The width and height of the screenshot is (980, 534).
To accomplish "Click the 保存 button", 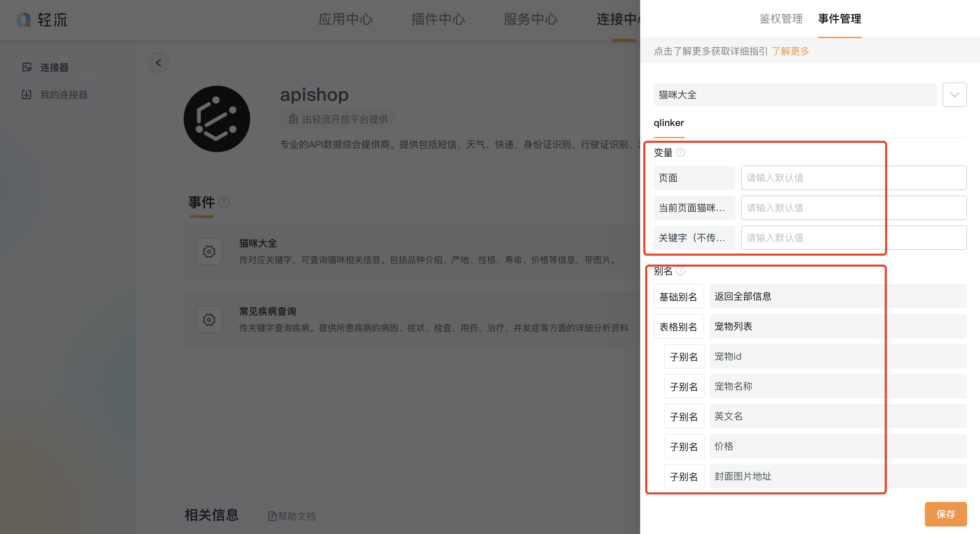I will click(946, 514).
